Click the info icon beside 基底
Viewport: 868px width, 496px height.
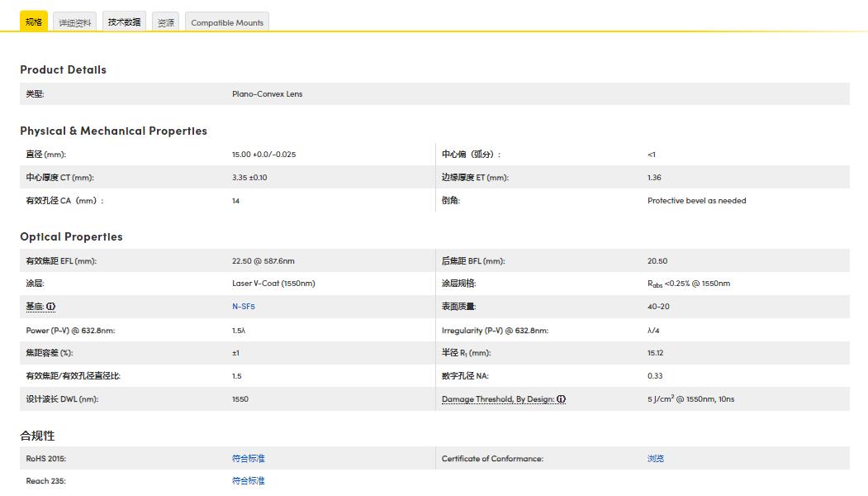click(x=51, y=307)
